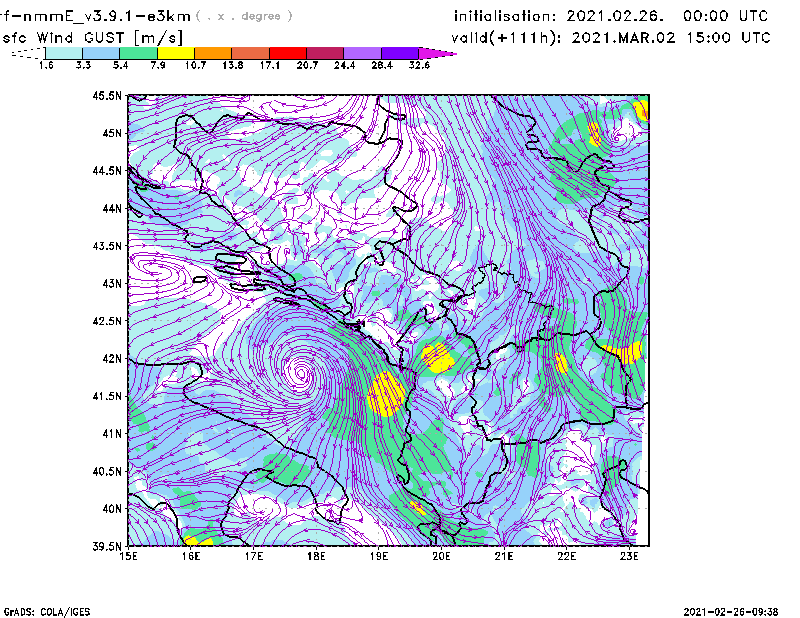This screenshot has width=800, height=618.
Task: Click the "43N" latitude label
Action: coord(112,283)
